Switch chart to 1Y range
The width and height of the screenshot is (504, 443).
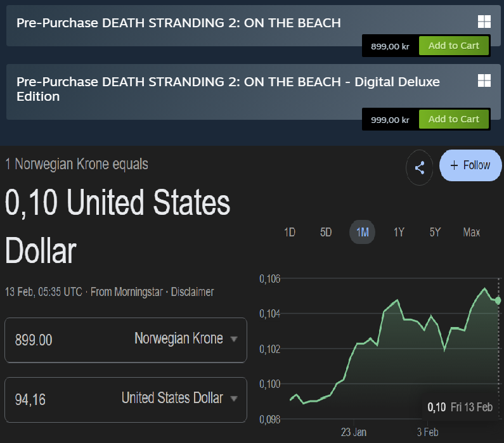[x=399, y=232]
